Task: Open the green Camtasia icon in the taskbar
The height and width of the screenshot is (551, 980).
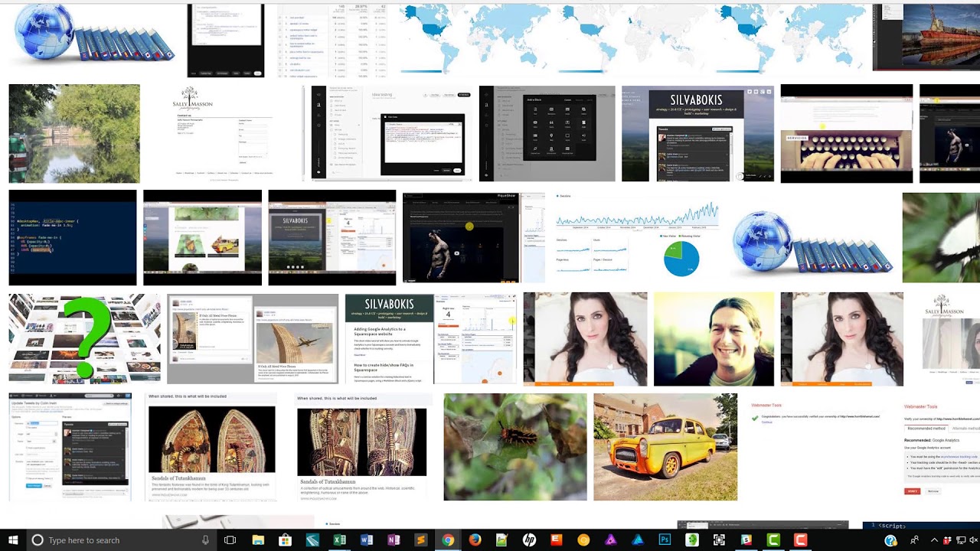Action: 773,540
